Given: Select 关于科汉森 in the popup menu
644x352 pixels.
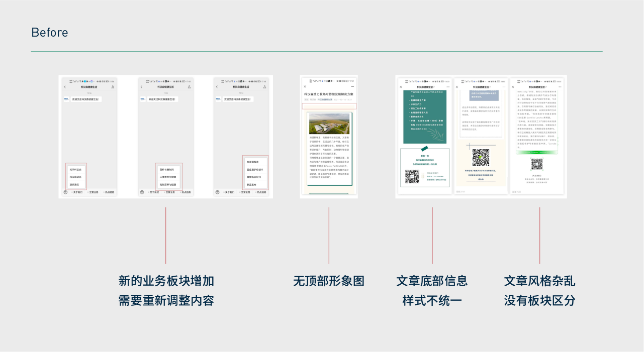Looking at the screenshot, I should [75, 170].
